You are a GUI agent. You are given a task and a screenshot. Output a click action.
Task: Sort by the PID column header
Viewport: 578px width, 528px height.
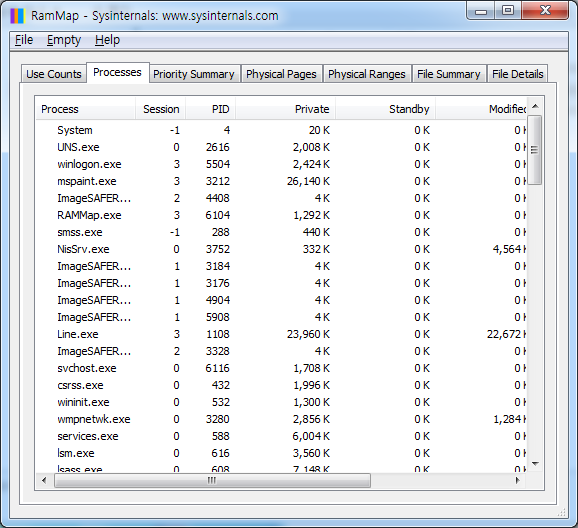point(210,109)
